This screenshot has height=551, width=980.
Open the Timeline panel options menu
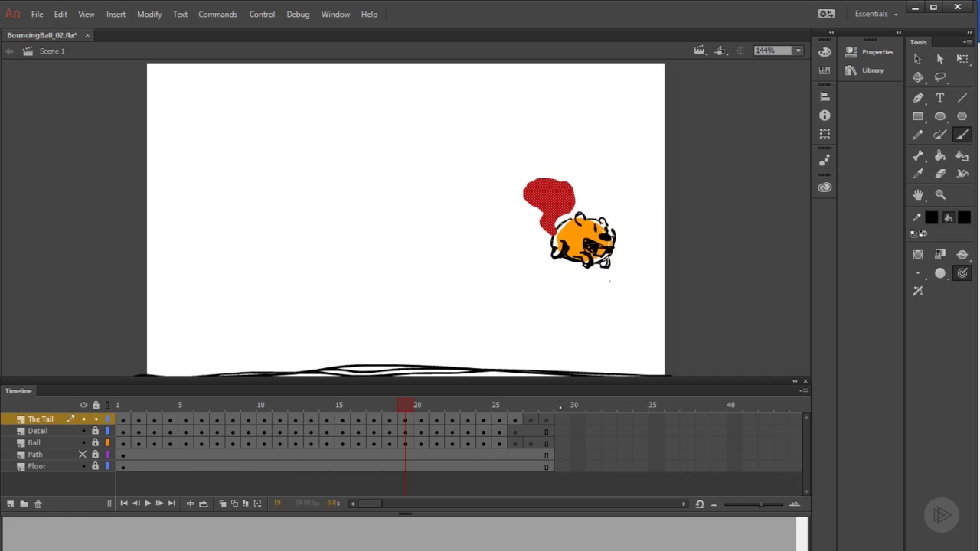803,391
